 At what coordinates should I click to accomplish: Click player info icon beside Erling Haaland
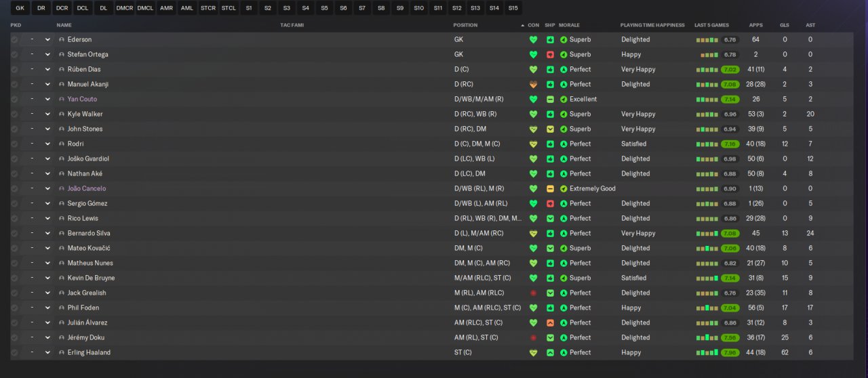pos(62,352)
